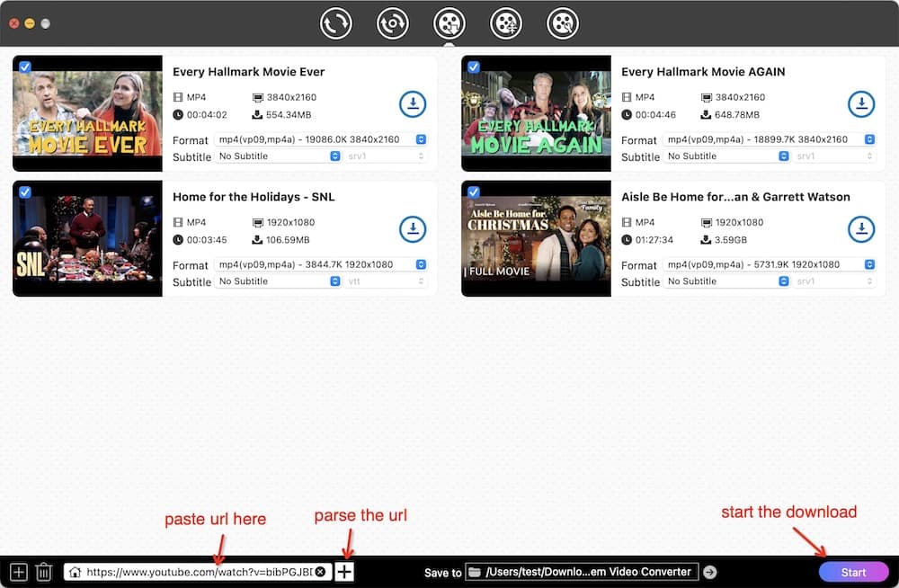Select Every Hallmark Movie AGAIN thumbnail
This screenshot has width=899, height=588.
pos(536,113)
